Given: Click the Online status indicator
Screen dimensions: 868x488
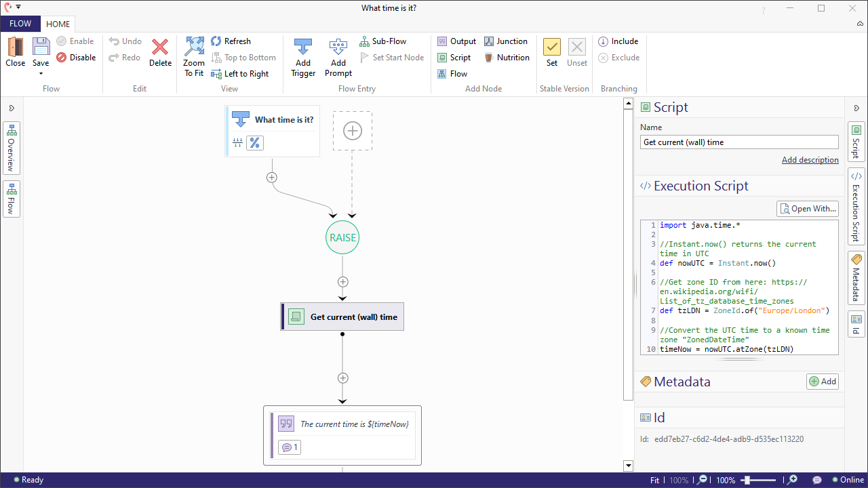Looking at the screenshot, I should coord(848,480).
